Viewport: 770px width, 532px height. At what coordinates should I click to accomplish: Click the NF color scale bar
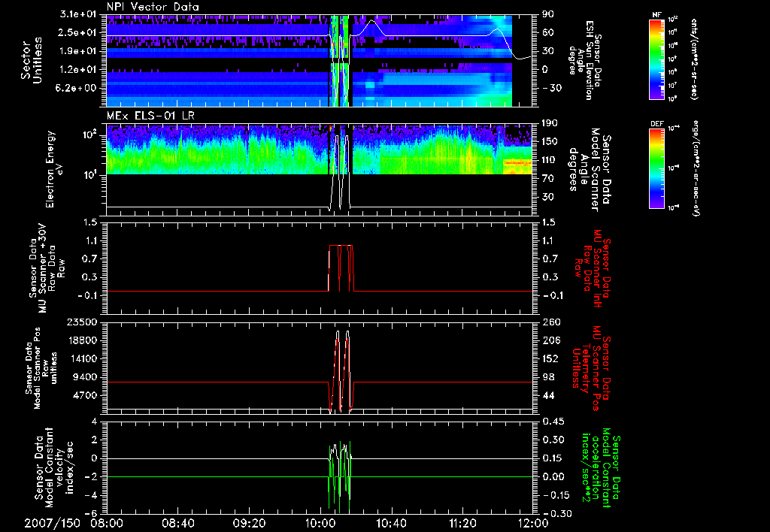(x=656, y=59)
